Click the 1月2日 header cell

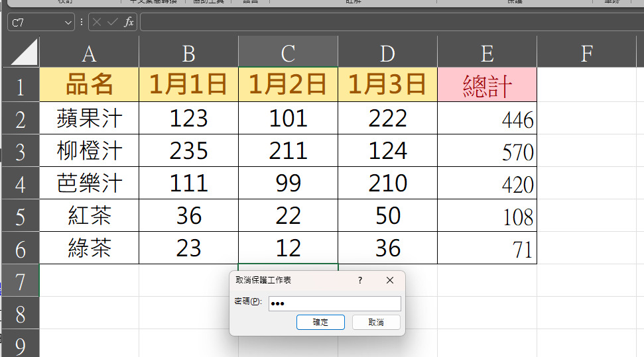click(288, 85)
